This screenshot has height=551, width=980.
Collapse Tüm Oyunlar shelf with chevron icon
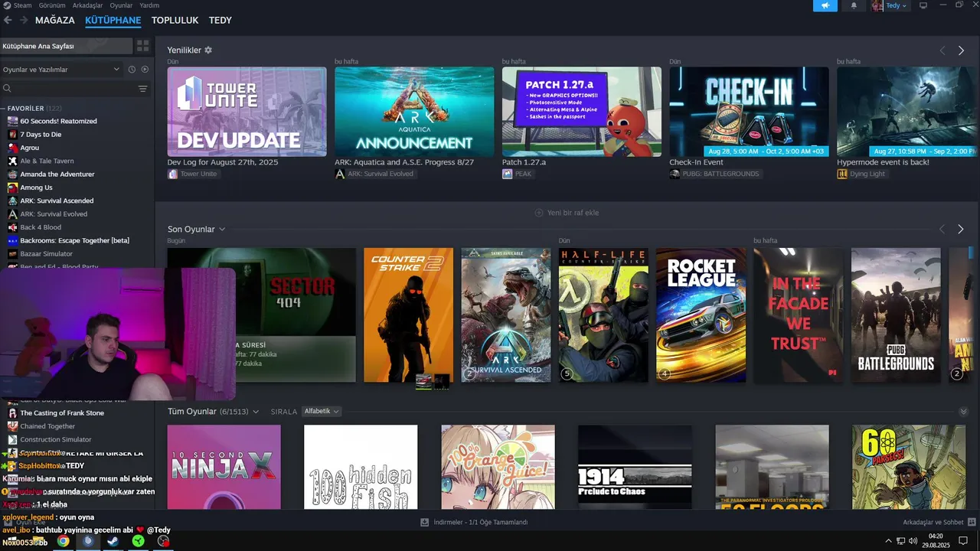point(963,411)
